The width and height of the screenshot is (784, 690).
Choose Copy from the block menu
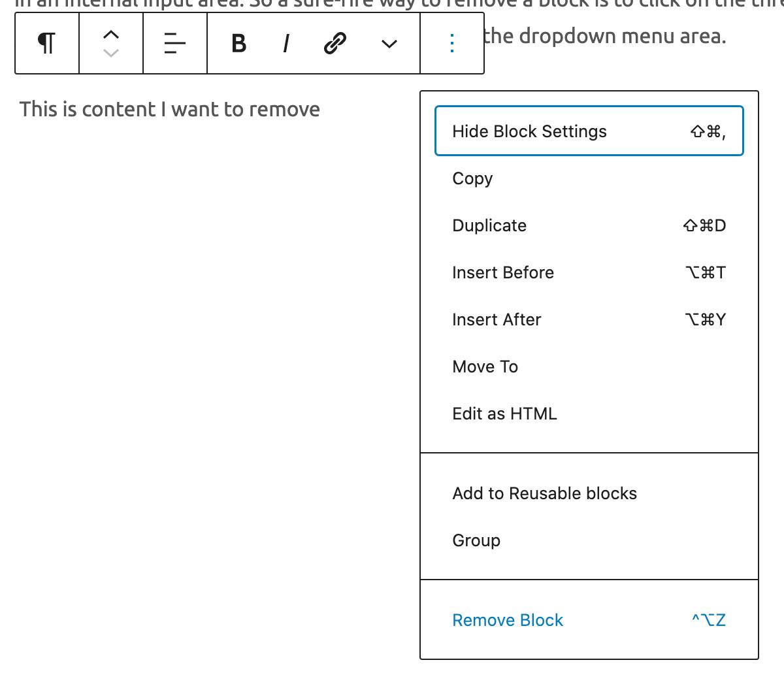[589, 178]
